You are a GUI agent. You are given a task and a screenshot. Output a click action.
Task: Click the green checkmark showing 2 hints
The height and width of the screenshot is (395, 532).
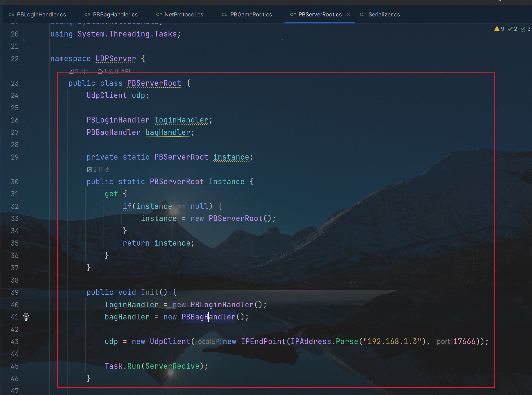[510, 29]
